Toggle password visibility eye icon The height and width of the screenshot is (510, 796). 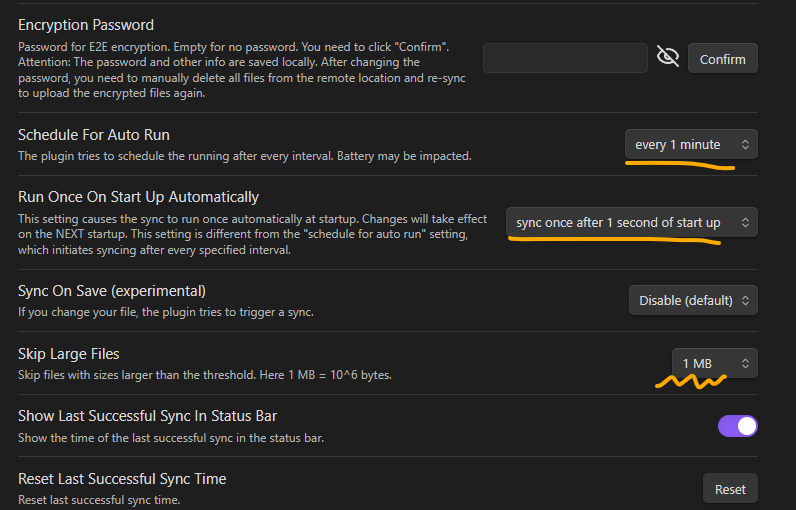(668, 56)
